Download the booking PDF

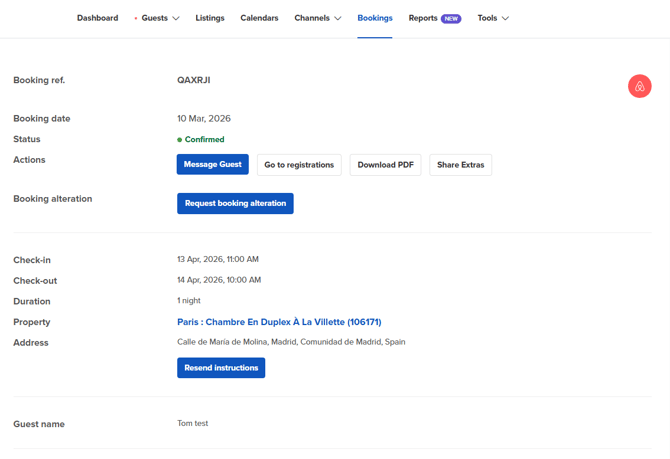click(385, 165)
